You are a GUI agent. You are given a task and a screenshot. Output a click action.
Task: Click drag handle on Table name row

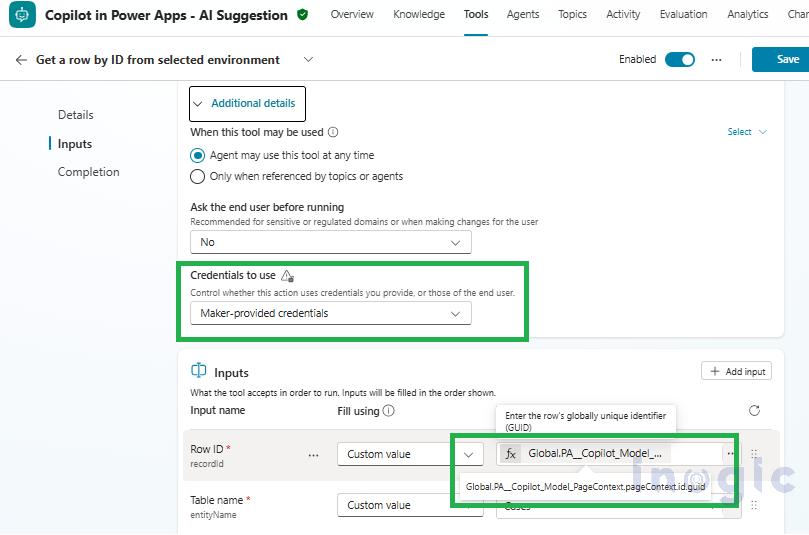point(754,505)
